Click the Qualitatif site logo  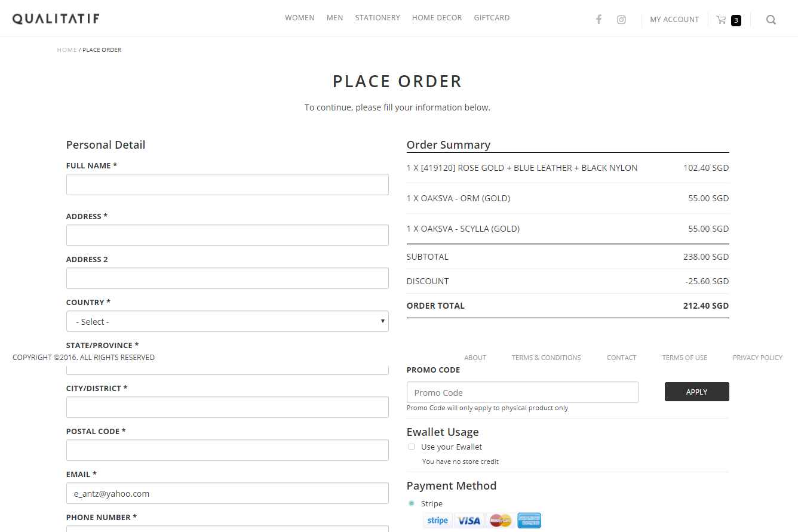coord(56,19)
